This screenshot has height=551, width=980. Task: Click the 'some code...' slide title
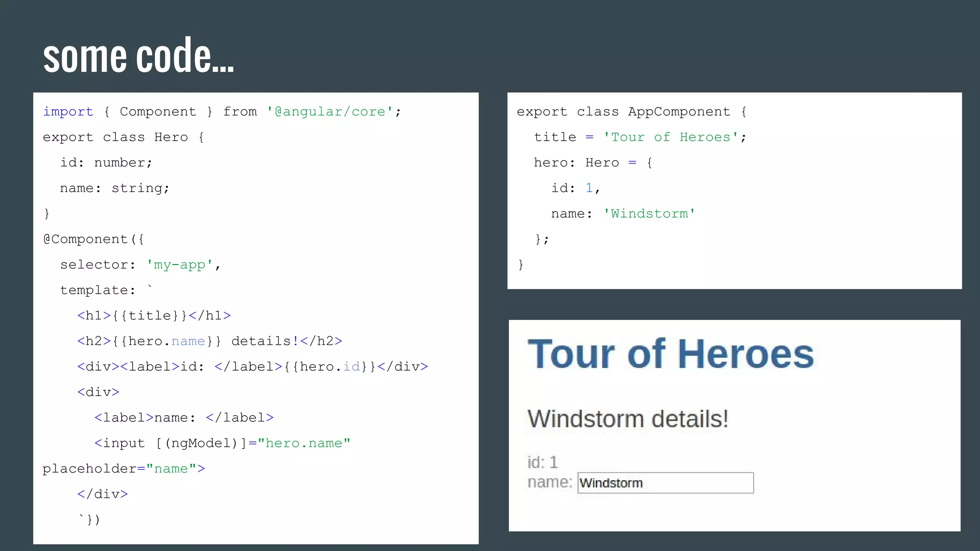(139, 56)
